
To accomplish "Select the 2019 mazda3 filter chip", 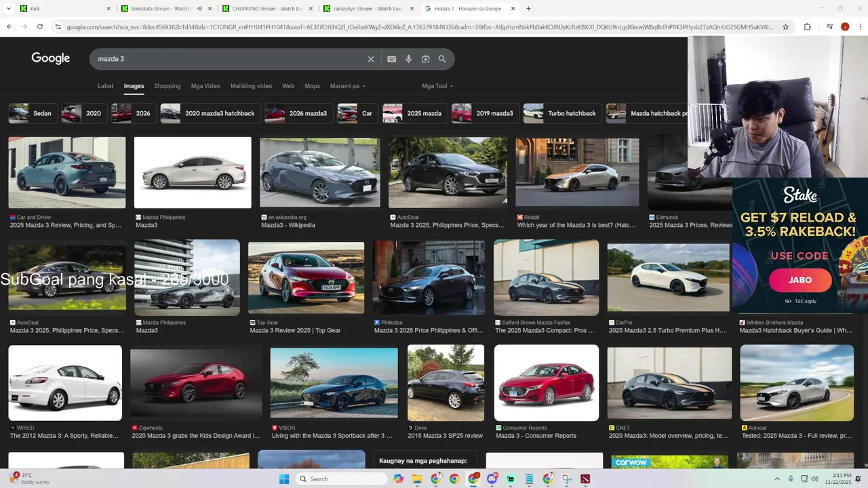I will coord(484,113).
